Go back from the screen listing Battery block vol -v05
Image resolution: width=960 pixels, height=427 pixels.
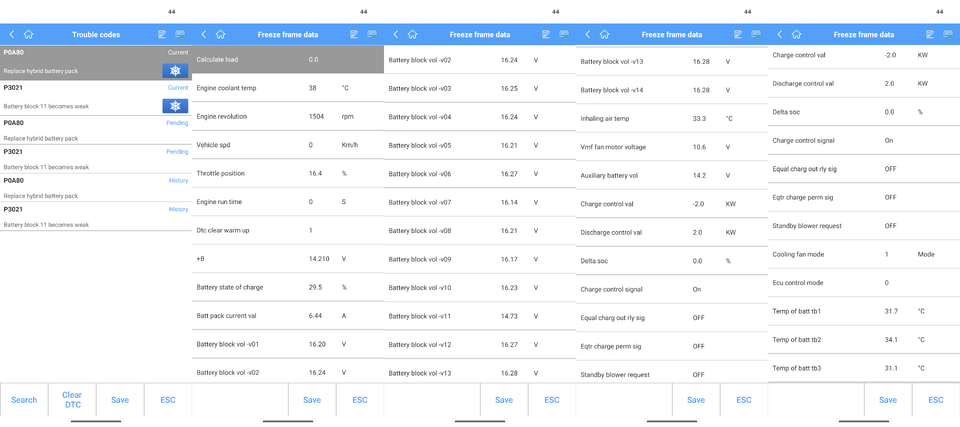point(396,34)
